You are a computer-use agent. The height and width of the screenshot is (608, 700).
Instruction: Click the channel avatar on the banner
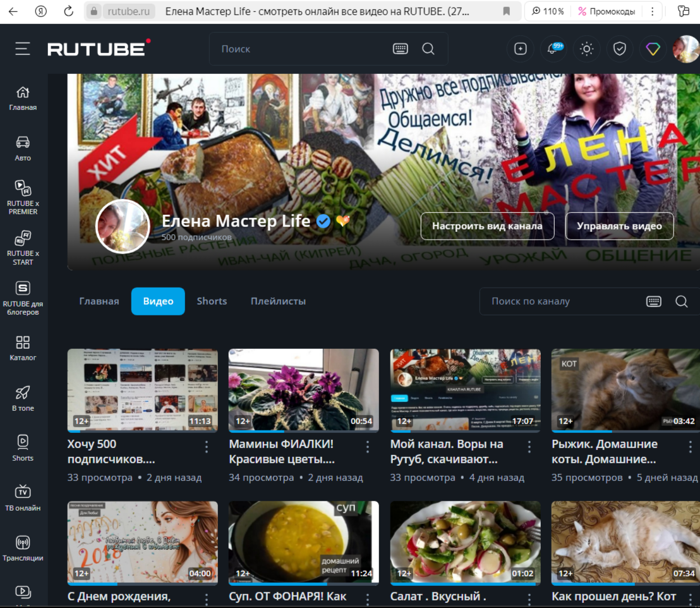[123, 226]
